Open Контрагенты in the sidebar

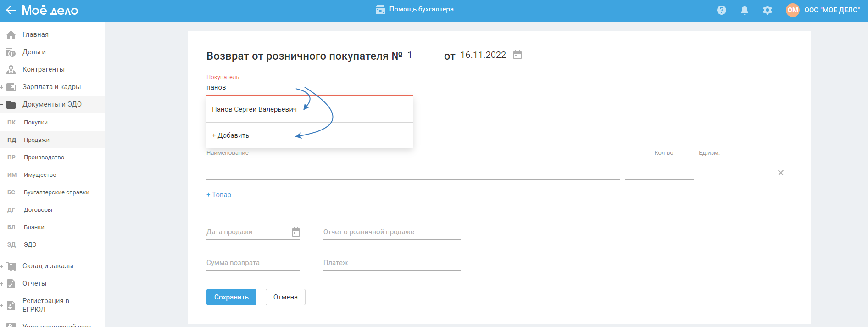click(44, 69)
